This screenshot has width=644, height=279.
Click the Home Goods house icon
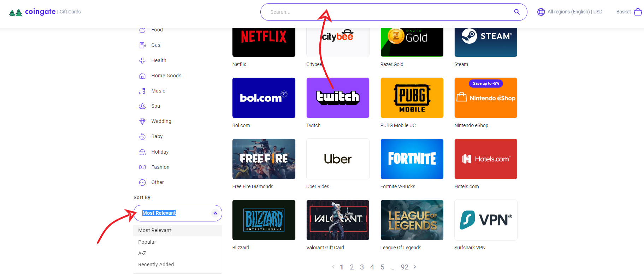click(x=142, y=76)
